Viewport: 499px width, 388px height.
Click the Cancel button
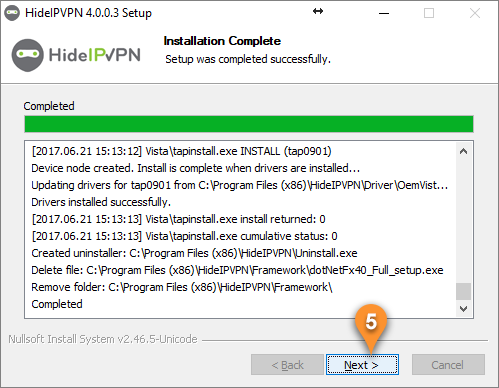coord(448,365)
